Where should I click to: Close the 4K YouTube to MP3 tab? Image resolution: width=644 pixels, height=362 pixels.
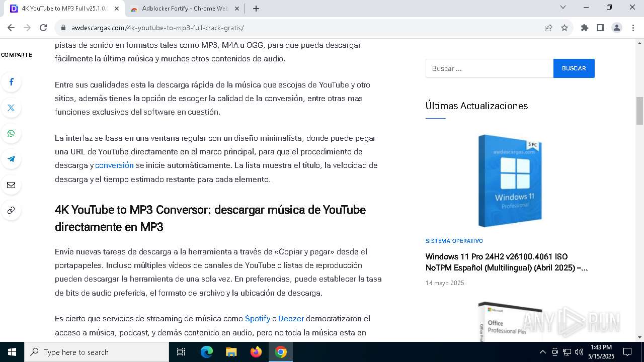click(117, 9)
